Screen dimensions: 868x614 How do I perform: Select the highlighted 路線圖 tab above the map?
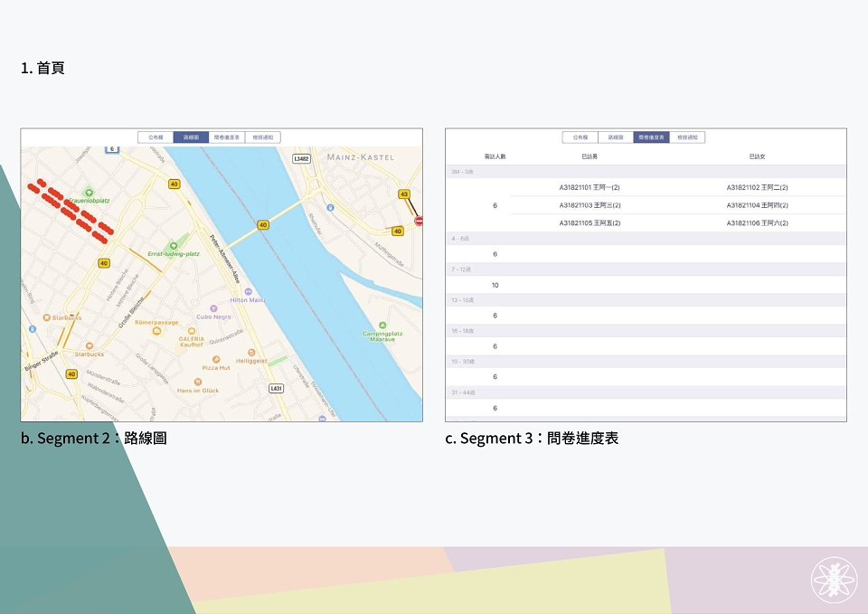pyautogui.click(x=191, y=137)
